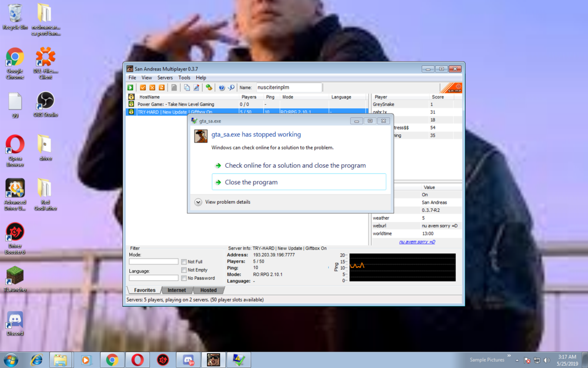Image resolution: width=588 pixels, height=368 pixels.
Task: Click the Windows Start button
Action: point(11,360)
